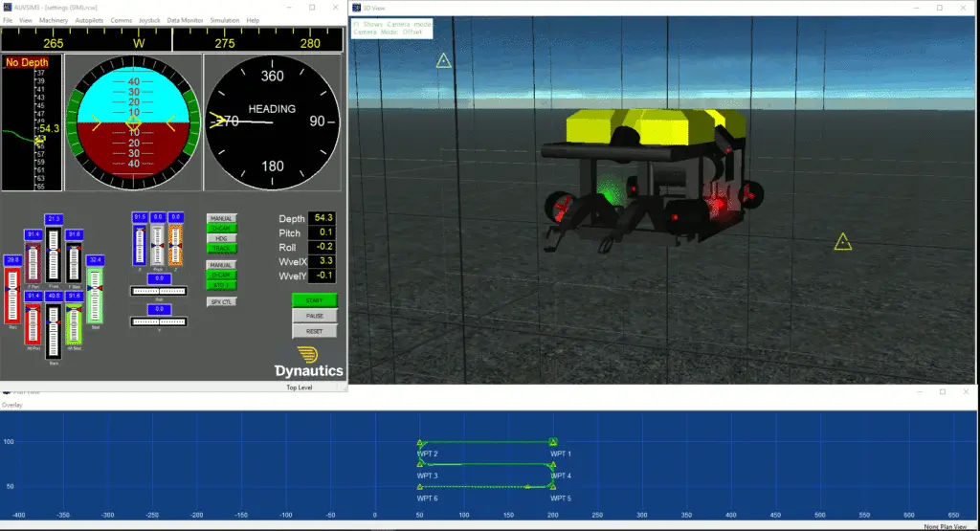Adjust the red Port thruster slider
Image resolution: width=980 pixels, height=531 pixels.
click(x=12, y=296)
